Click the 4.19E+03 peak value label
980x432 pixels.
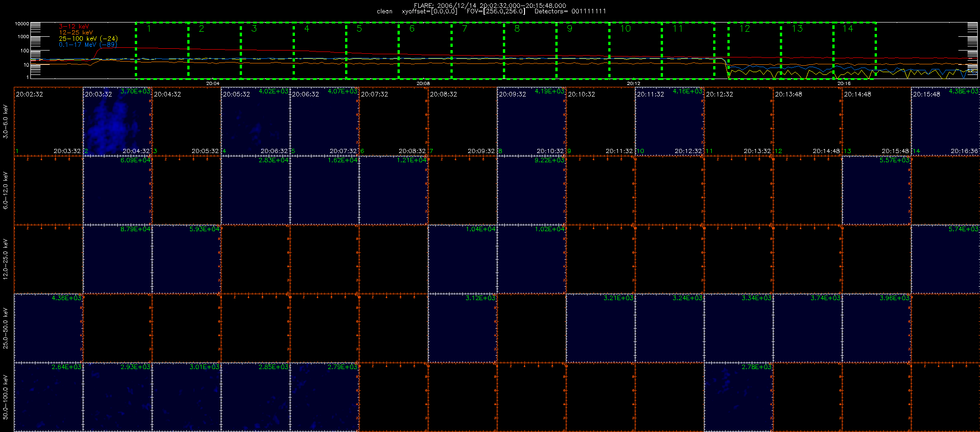coord(549,91)
